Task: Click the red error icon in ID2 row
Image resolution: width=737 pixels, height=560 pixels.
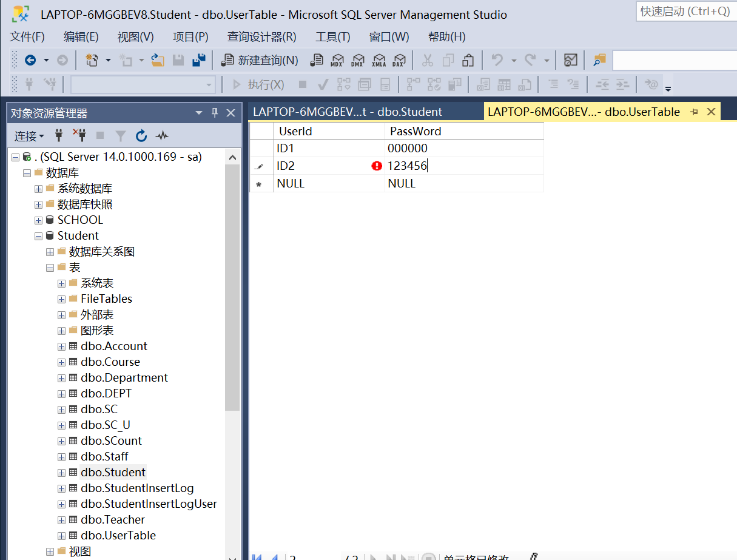Action: 377,166
